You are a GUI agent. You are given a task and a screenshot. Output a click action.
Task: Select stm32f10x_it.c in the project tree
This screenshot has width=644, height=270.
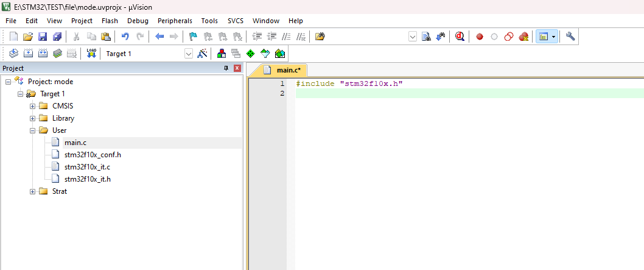coord(87,167)
